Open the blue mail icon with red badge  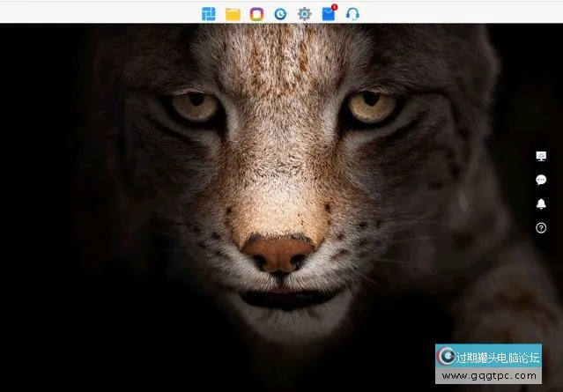pos(330,13)
